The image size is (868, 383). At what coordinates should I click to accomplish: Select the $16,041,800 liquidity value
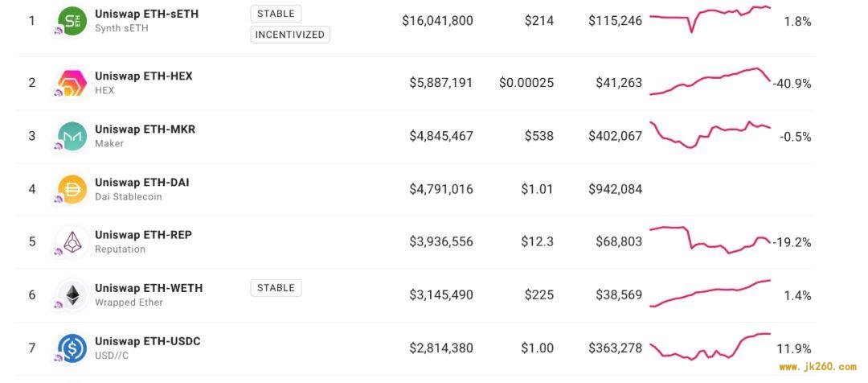pos(437,21)
